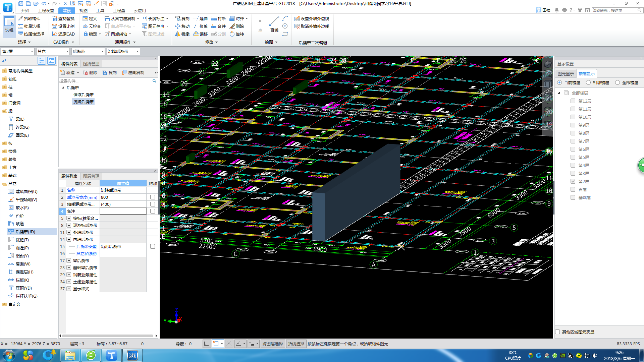Open the 后浇带 component type dropdown
Viewport: 644px width, 362px height.
(88, 51)
